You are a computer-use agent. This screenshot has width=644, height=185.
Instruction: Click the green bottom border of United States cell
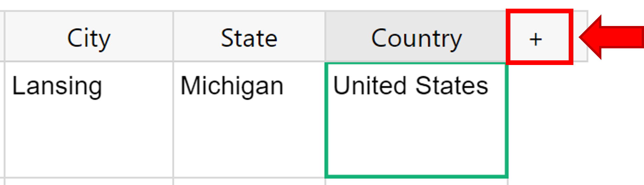[x=416, y=176]
